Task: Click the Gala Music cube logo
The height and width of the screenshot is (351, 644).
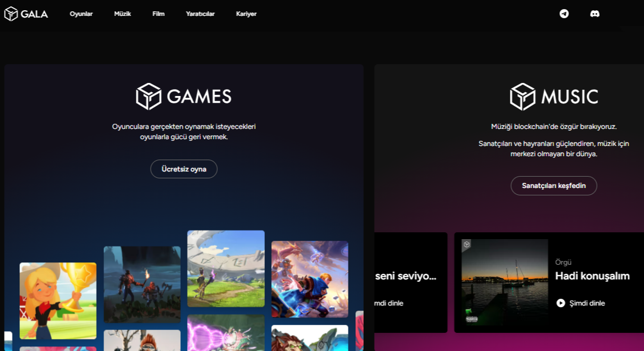Action: [522, 97]
